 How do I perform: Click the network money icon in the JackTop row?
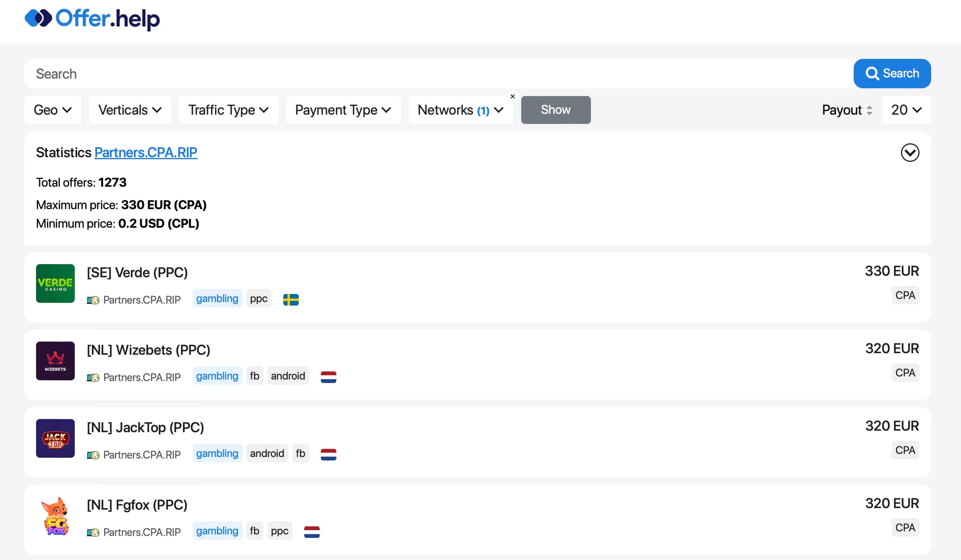[93, 455]
